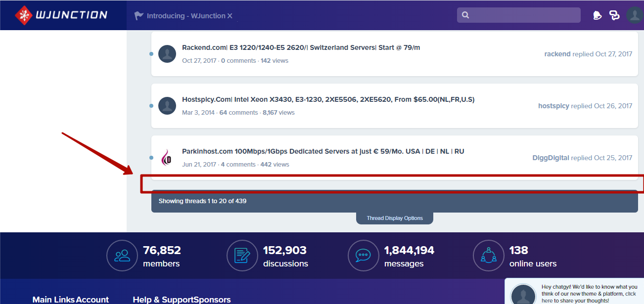
Task: Click the messages speech bubble icon
Action: [x=364, y=256]
